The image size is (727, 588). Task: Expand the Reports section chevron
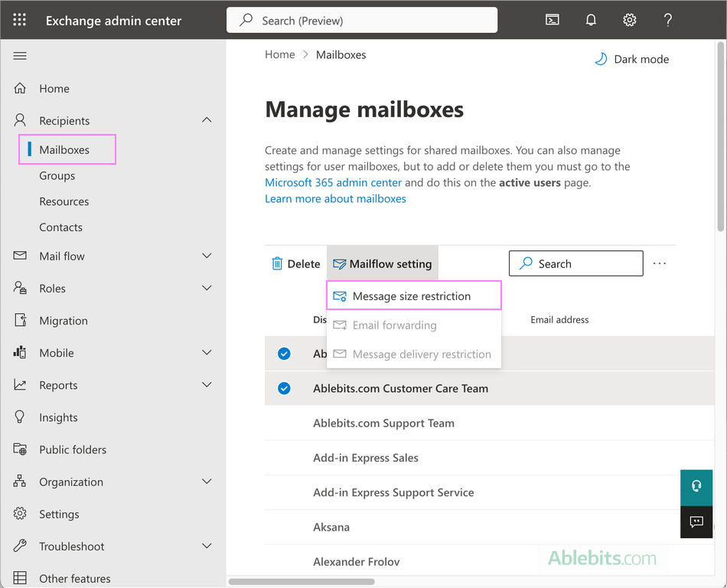207,384
